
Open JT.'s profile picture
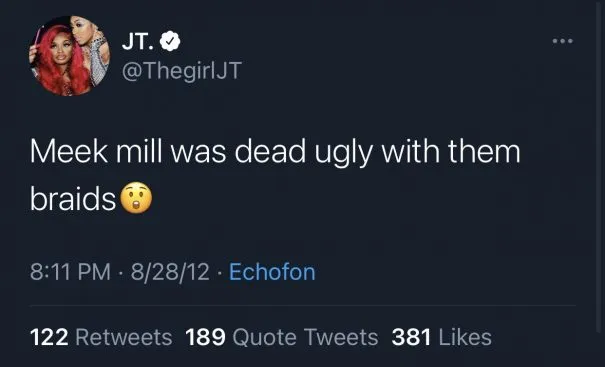[69, 56]
